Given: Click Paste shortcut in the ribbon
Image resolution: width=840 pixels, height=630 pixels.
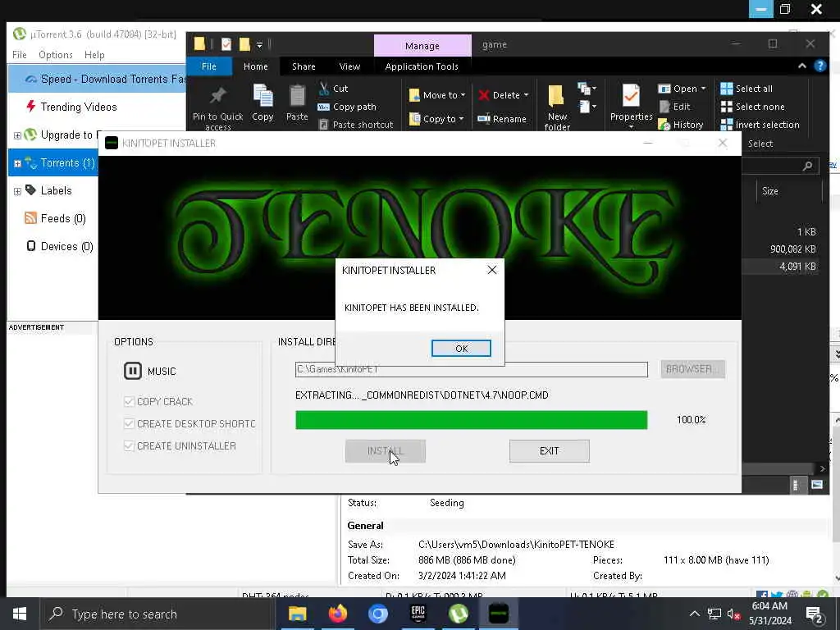Looking at the screenshot, I should 356,125.
